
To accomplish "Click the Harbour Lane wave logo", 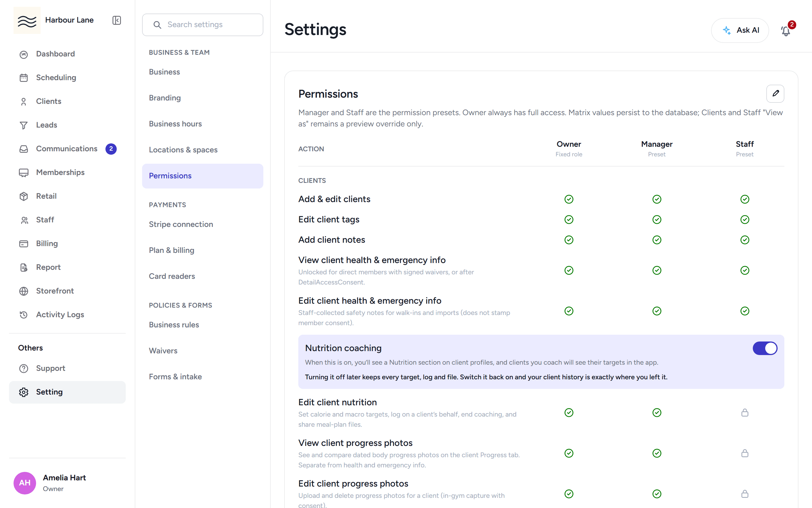I will coord(27,20).
